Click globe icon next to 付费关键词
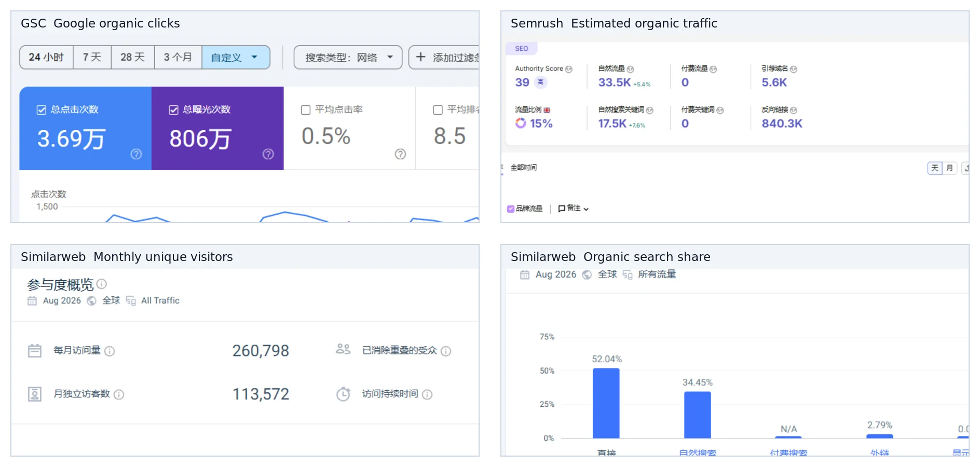The height and width of the screenshot is (467, 980). coord(720,110)
